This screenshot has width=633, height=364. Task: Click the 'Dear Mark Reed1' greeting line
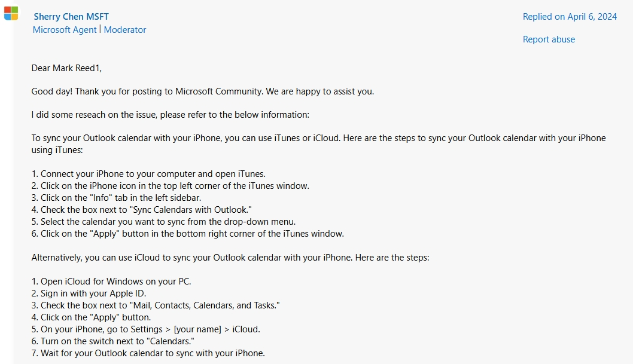[x=67, y=68]
